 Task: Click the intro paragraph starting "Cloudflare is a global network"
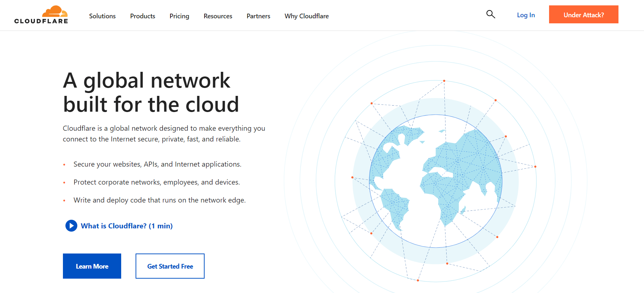point(164,134)
